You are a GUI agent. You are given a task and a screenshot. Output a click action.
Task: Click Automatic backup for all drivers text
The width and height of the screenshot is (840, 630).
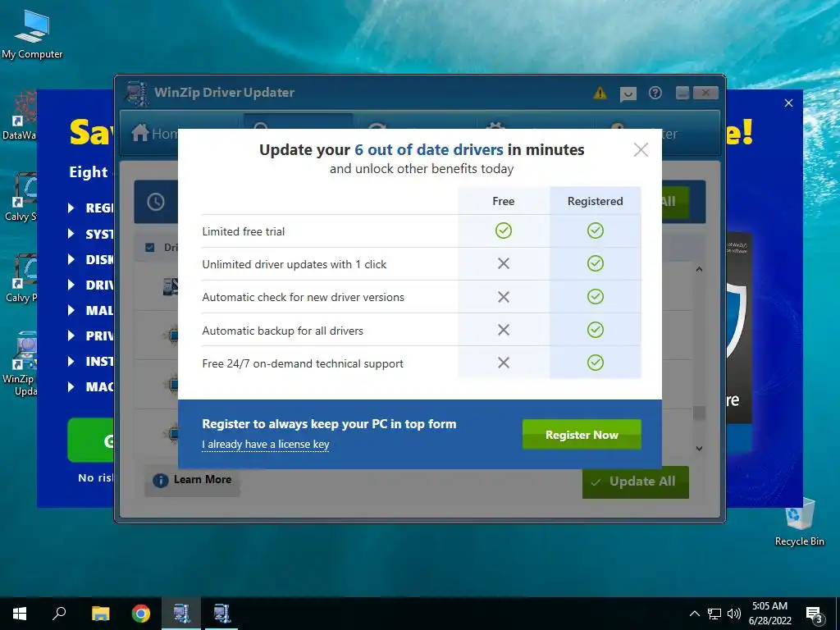point(282,331)
